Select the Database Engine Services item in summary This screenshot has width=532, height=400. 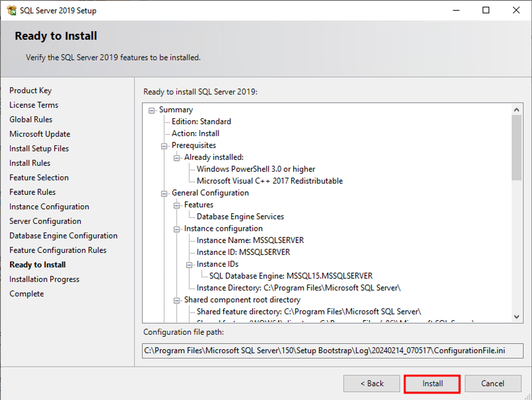[x=240, y=216]
